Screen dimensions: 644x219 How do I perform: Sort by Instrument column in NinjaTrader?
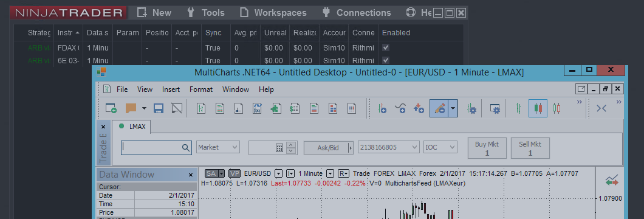[x=69, y=32]
